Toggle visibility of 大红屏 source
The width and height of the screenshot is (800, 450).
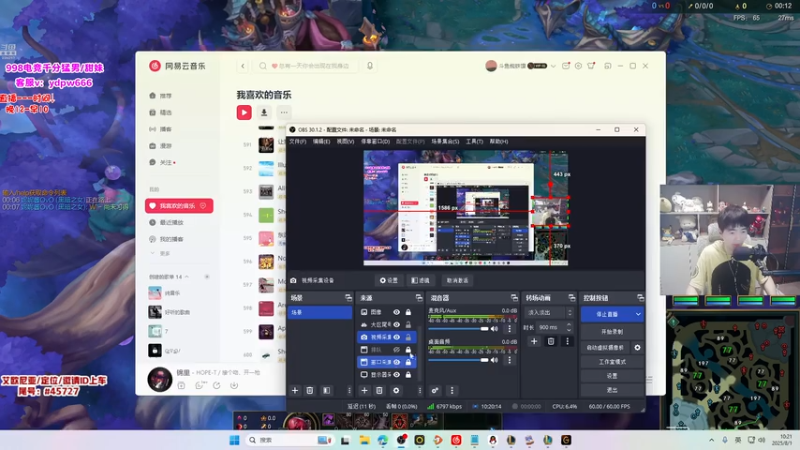[396, 324]
